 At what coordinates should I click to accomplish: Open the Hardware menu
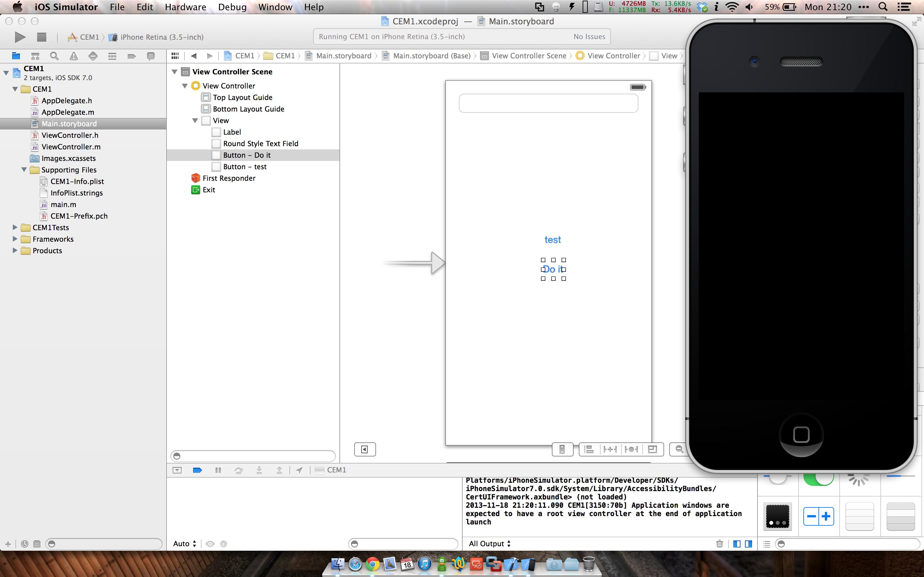click(185, 7)
